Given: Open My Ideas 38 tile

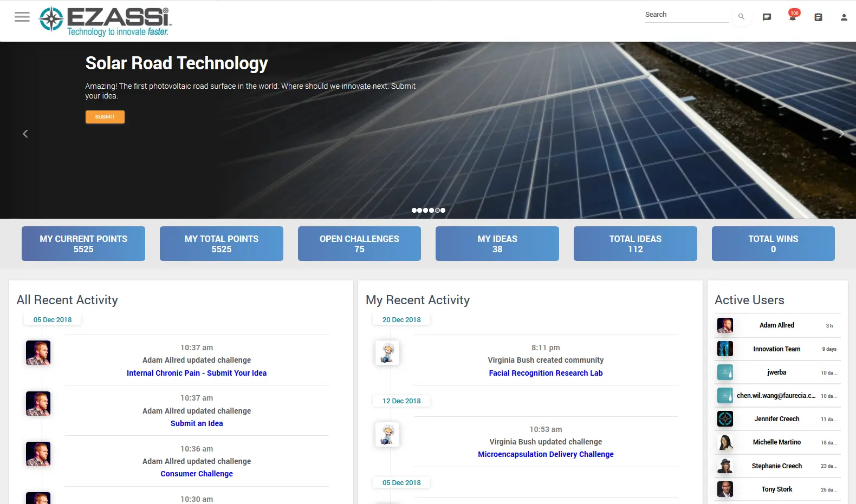Looking at the screenshot, I should coord(497,244).
